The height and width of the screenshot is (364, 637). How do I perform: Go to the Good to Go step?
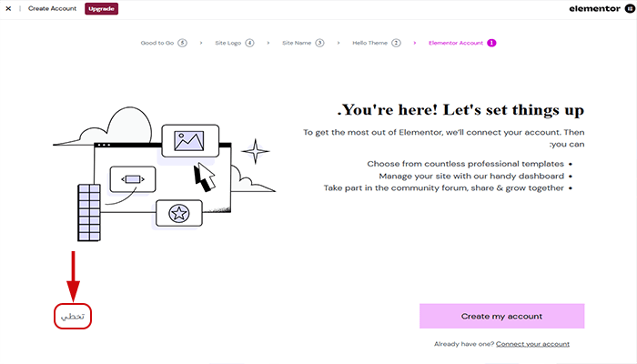tap(158, 42)
